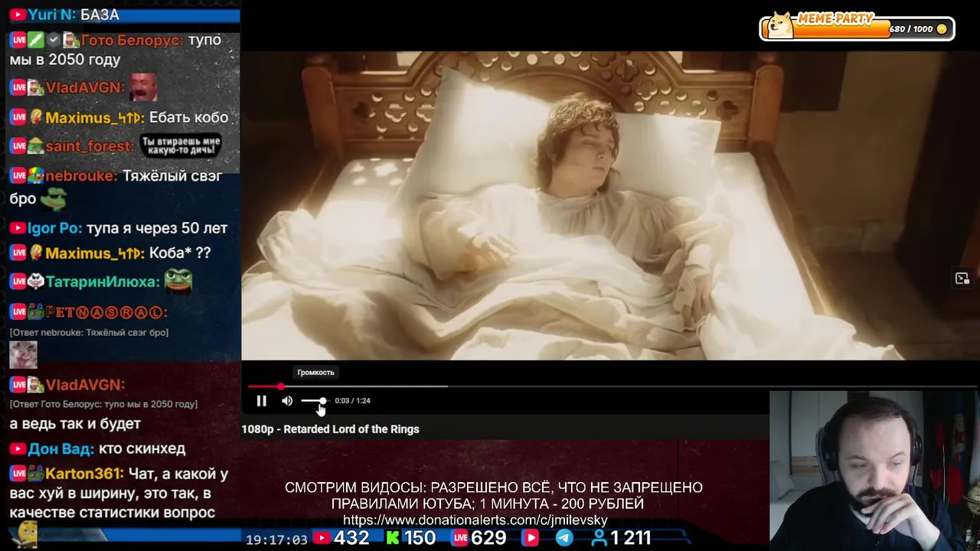Click the 19:17:03 clock text
This screenshot has height=551, width=980.
point(276,540)
